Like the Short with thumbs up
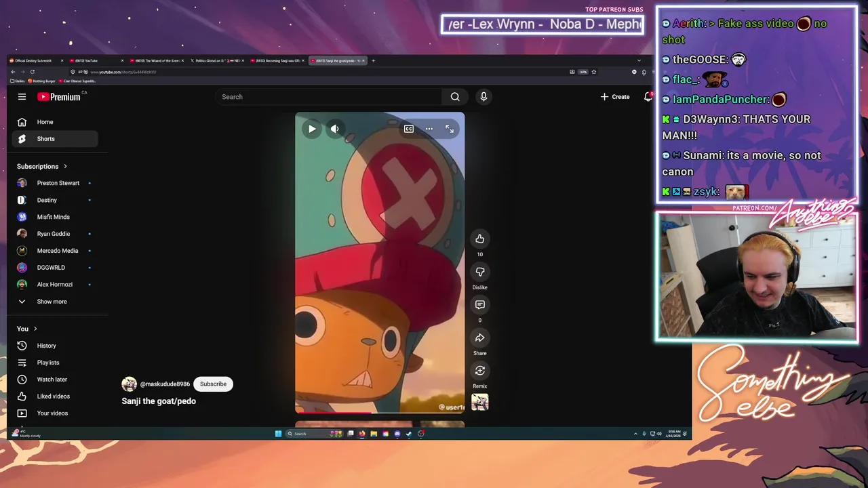868x488 pixels. pyautogui.click(x=479, y=239)
